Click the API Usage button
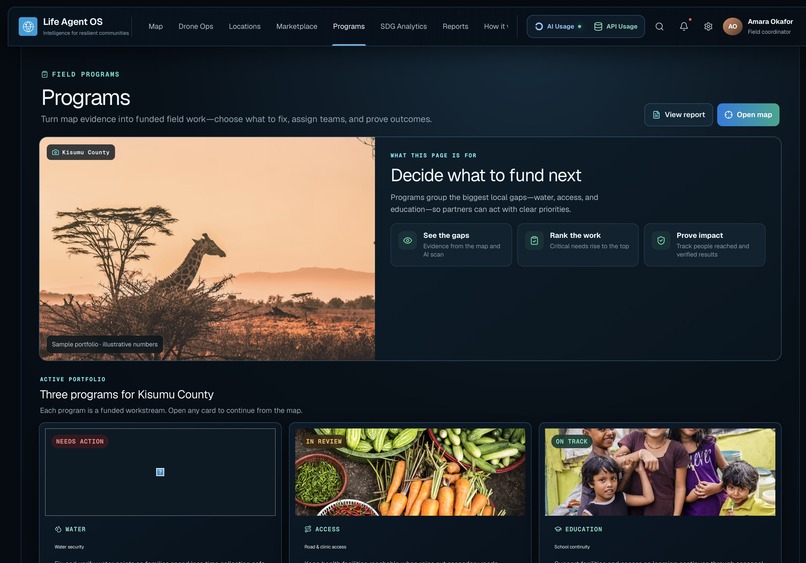The image size is (806, 563). (616, 26)
